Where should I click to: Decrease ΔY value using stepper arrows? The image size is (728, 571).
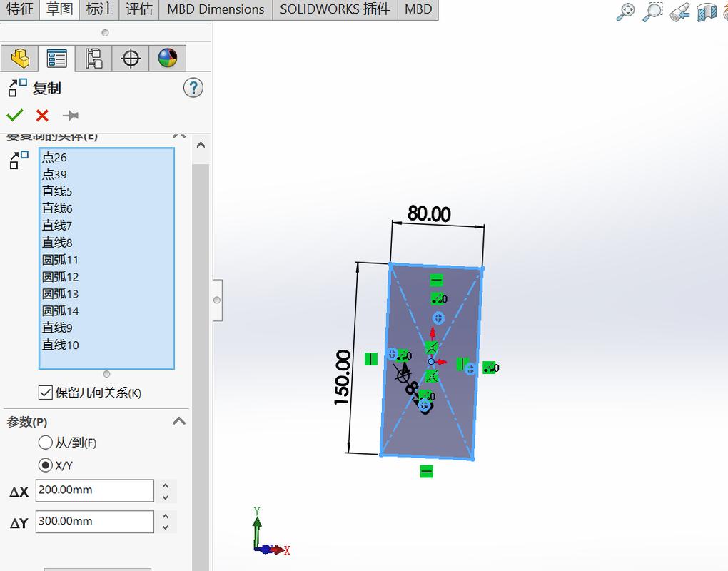tap(166, 526)
